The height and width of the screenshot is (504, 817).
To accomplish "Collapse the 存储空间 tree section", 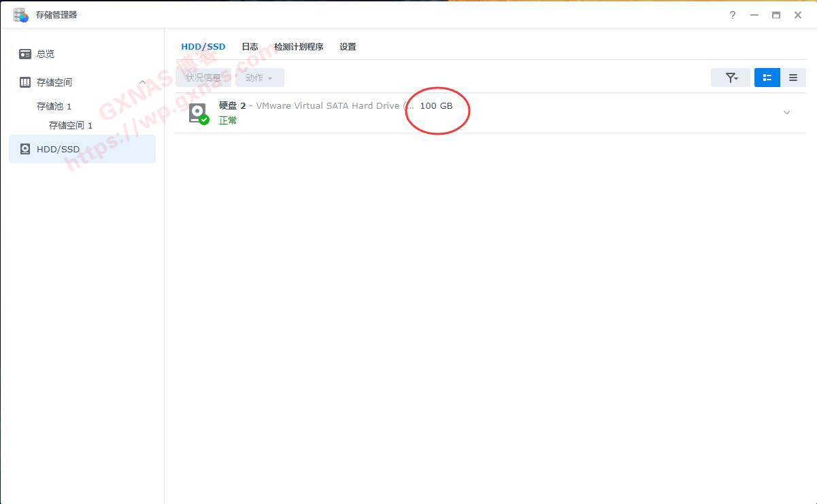I will click(142, 82).
